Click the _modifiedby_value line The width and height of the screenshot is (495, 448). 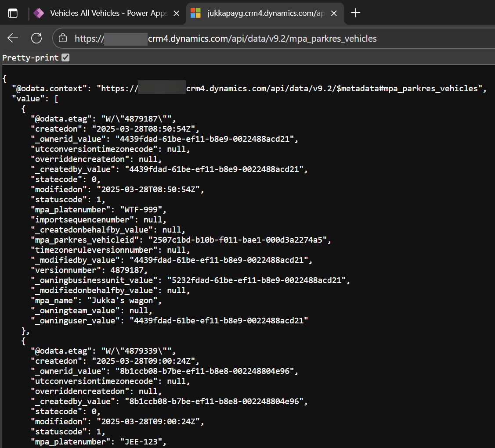[x=171, y=260]
